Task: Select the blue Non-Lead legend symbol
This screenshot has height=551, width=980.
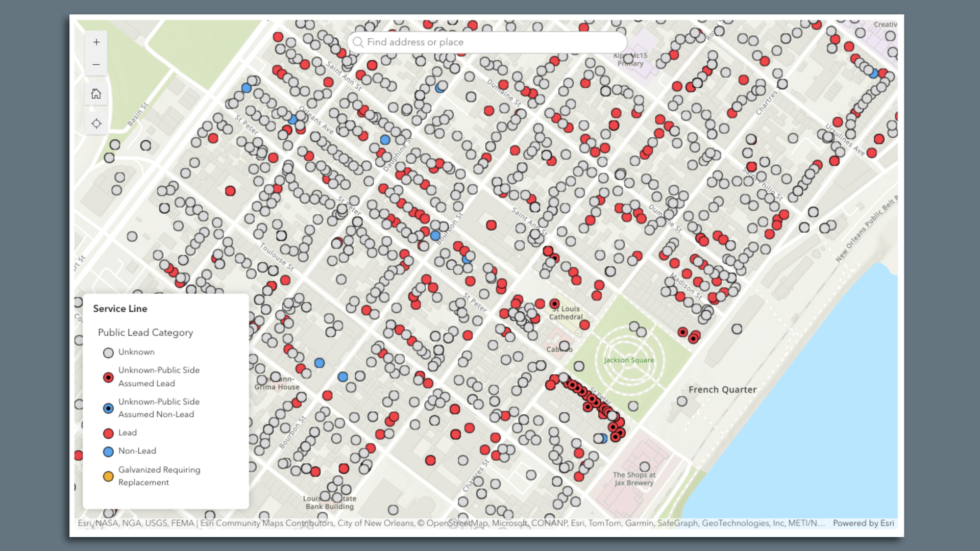Action: click(x=108, y=451)
